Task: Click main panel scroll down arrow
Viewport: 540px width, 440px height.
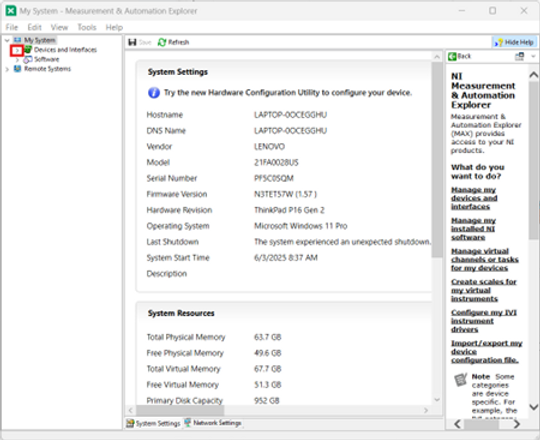Action: (x=437, y=400)
